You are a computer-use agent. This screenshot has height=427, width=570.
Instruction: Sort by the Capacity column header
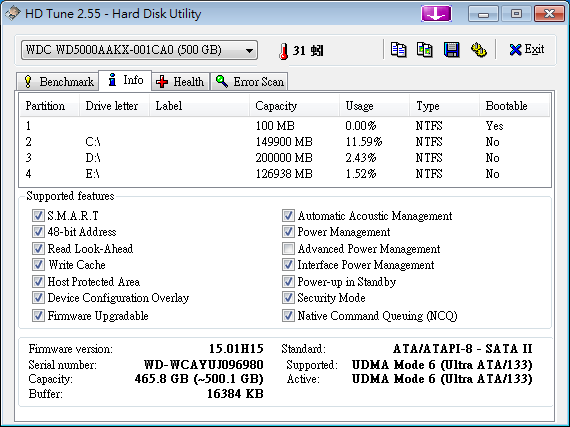point(294,106)
